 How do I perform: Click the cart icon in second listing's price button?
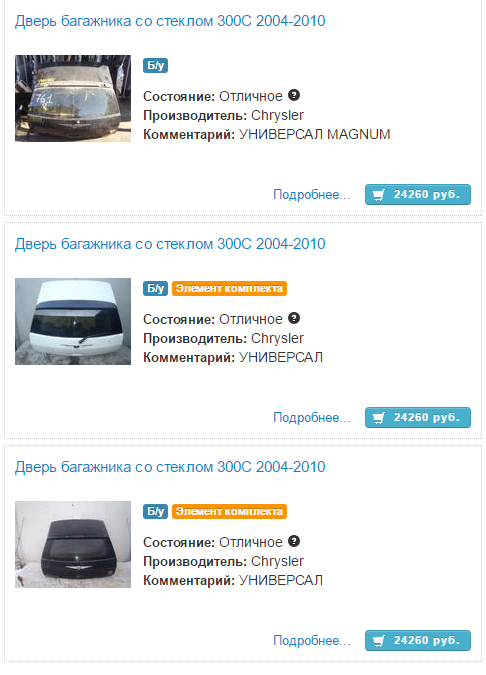(378, 418)
